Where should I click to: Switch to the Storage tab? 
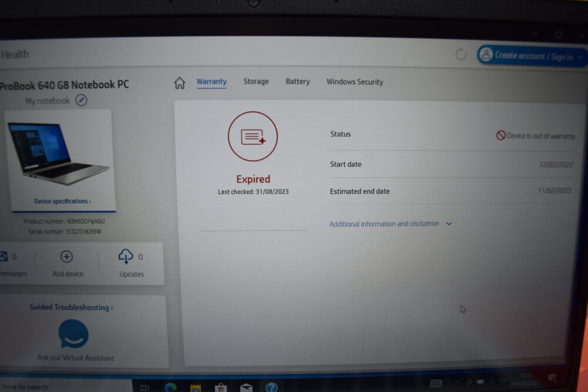point(256,81)
